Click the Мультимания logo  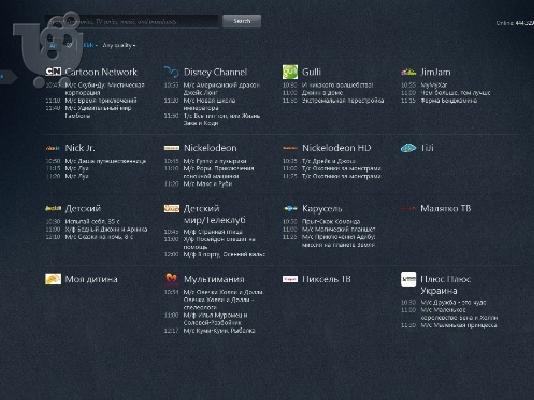point(171,279)
